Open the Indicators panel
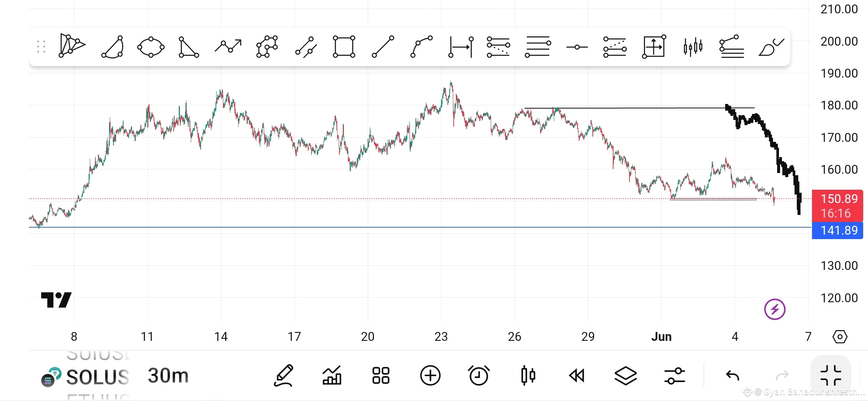The image size is (868, 401). (x=332, y=375)
